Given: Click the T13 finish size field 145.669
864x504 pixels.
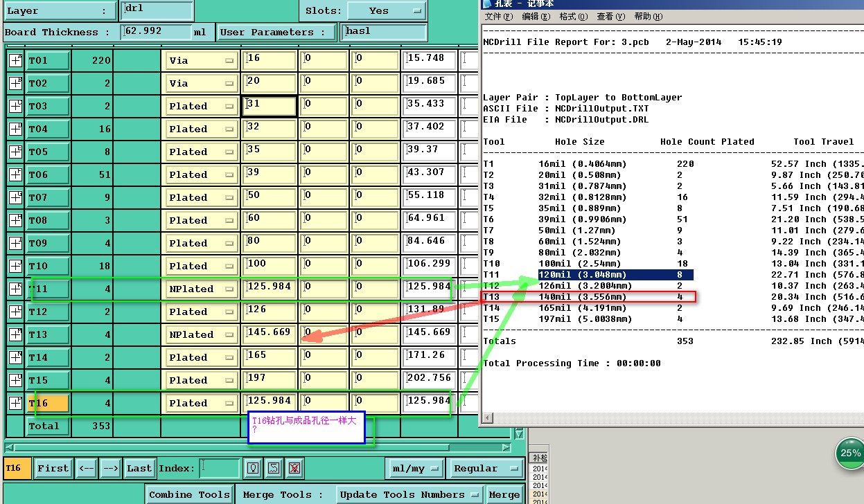Looking at the screenshot, I should pos(270,335).
